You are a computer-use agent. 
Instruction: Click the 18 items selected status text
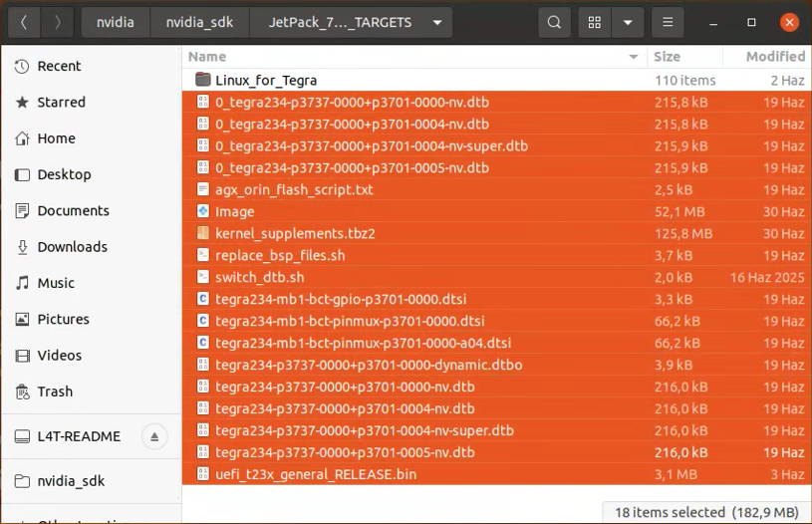click(x=706, y=513)
